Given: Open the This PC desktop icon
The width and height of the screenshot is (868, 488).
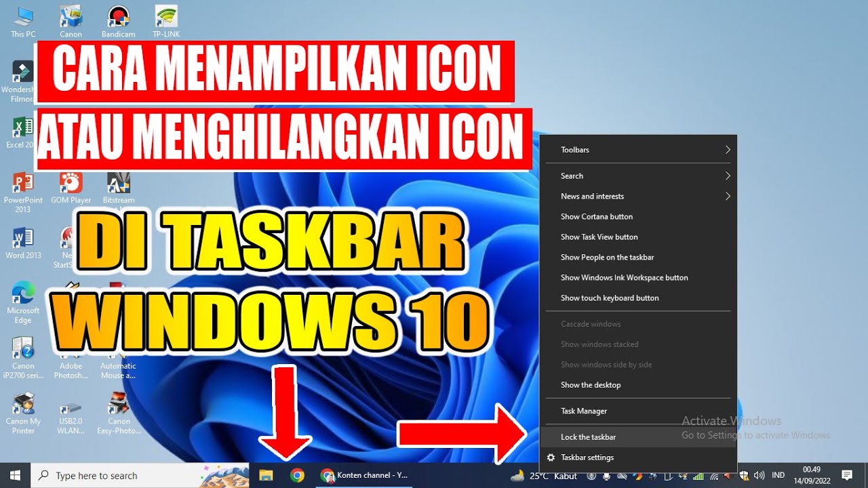Looking at the screenshot, I should click(x=23, y=22).
